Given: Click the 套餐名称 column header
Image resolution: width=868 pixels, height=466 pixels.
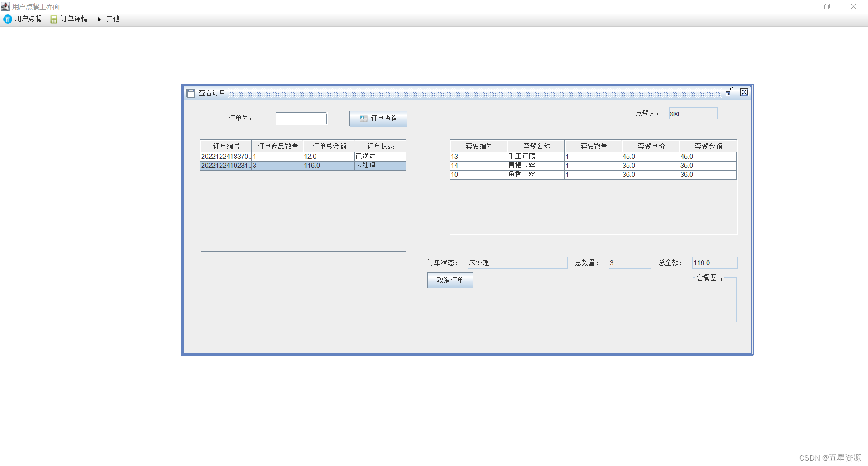Looking at the screenshot, I should 536,146.
